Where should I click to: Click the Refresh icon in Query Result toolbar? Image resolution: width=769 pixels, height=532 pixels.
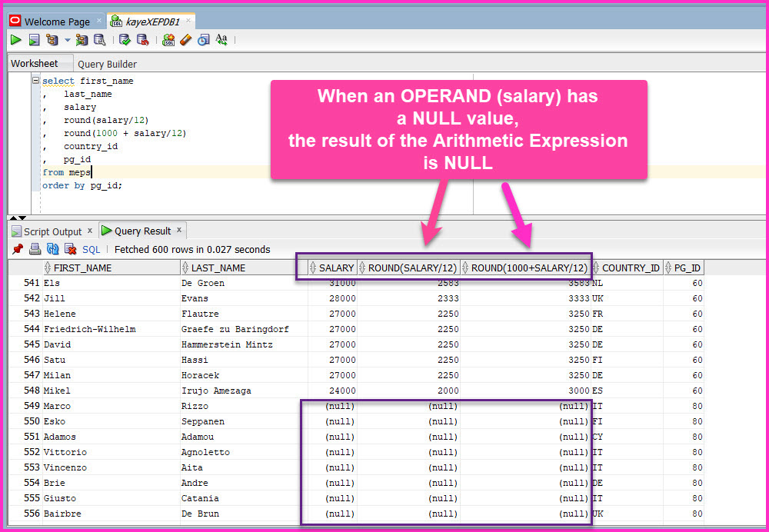pos(52,249)
